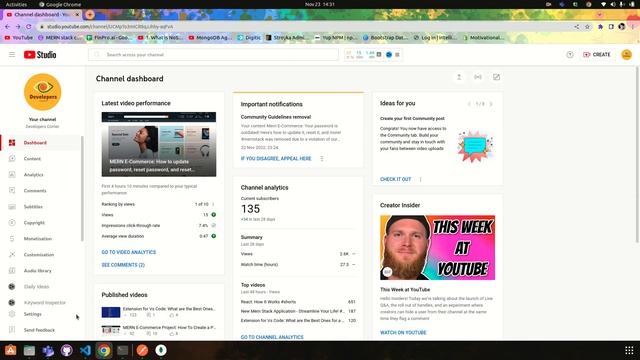Open the help question mark icon
Viewport: 640px width, 360px height.
point(570,54)
